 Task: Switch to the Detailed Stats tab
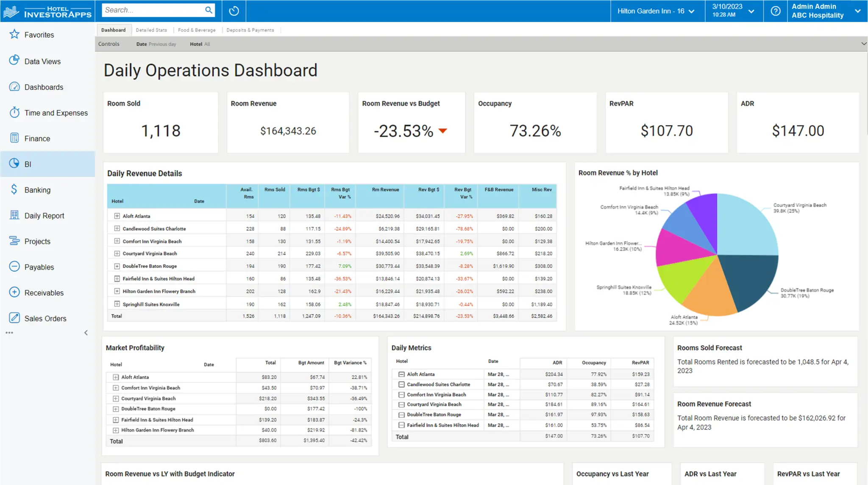coord(151,30)
